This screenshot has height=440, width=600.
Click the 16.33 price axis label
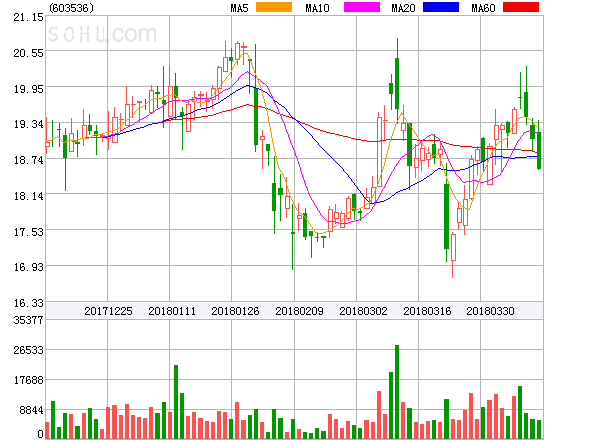point(28,303)
